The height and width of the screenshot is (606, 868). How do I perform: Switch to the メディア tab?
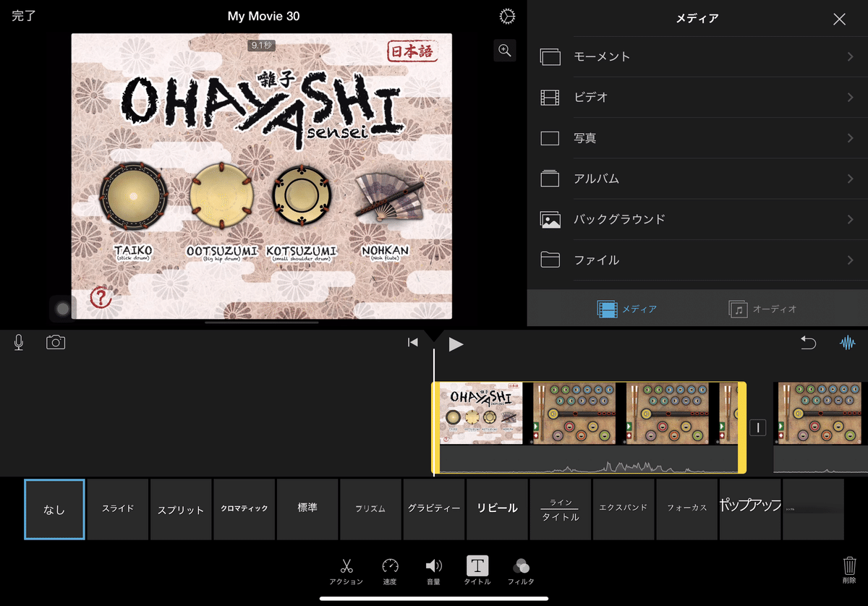point(627,309)
